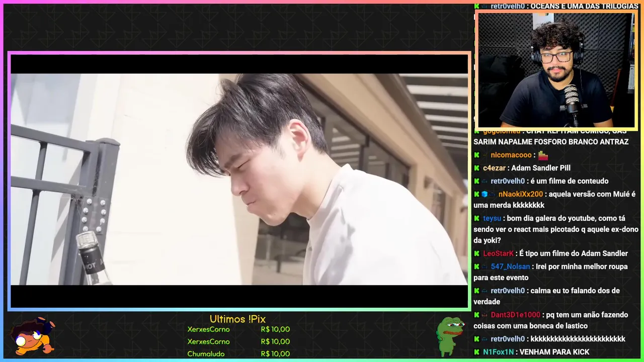644x362 pixels.
Task: Open N1Fox1N's username in chat
Action: pos(499,352)
